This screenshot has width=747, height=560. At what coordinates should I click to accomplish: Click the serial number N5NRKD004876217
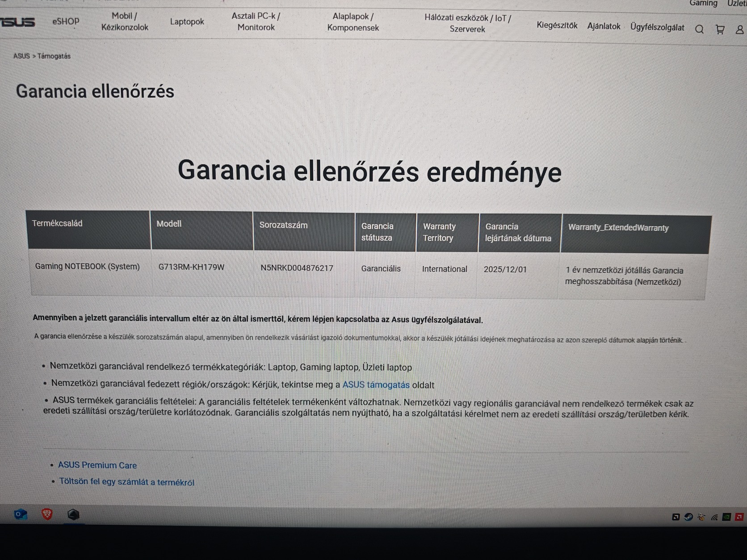pyautogui.click(x=297, y=268)
